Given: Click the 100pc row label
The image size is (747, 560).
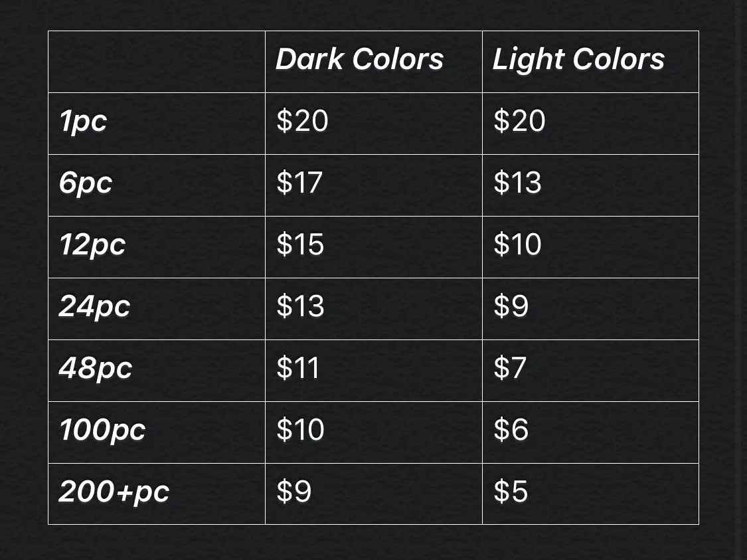Looking at the screenshot, I should point(102,430).
